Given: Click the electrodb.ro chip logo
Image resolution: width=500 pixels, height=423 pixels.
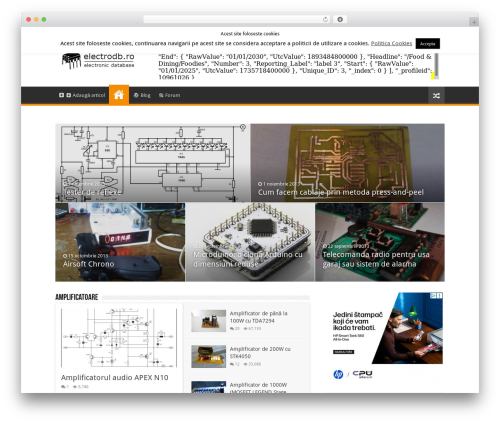Looking at the screenshot, I should [71, 61].
